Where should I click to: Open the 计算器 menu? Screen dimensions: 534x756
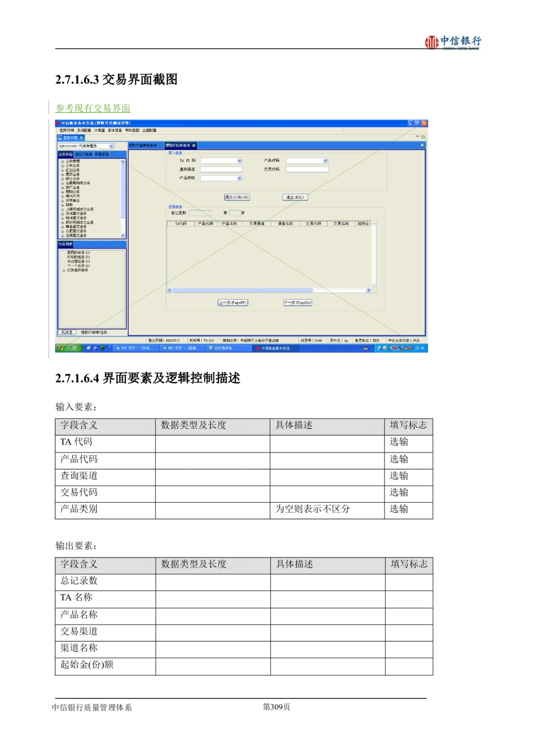[99, 130]
